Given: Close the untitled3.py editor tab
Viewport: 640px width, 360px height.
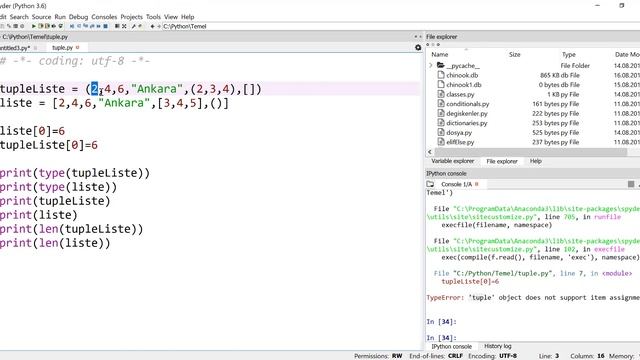Looking at the screenshot, I should point(36,48).
